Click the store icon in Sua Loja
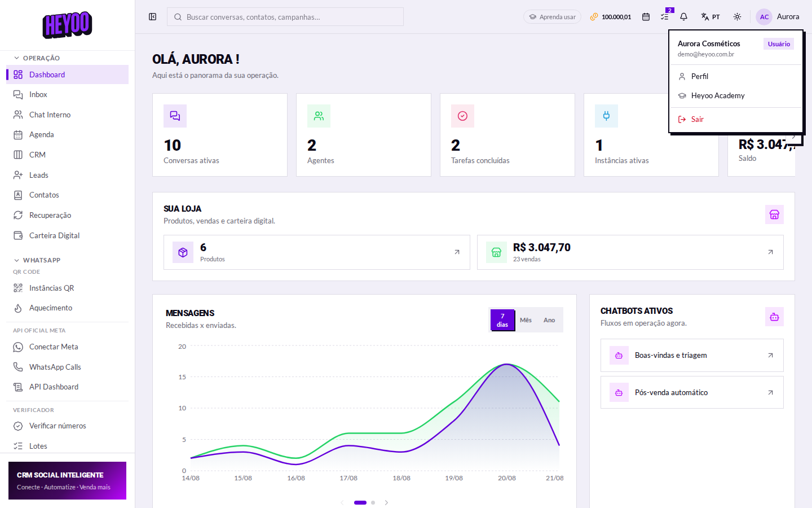This screenshot has width=812, height=508. 774,214
